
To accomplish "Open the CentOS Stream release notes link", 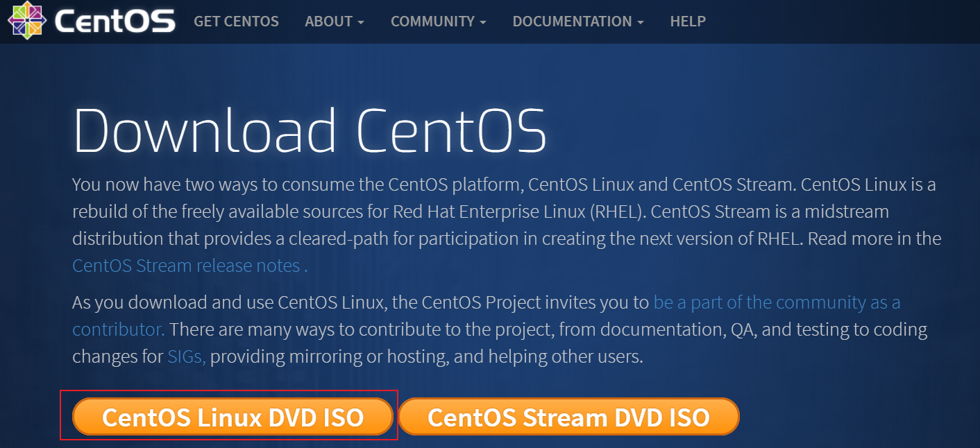I will pyautogui.click(x=189, y=266).
